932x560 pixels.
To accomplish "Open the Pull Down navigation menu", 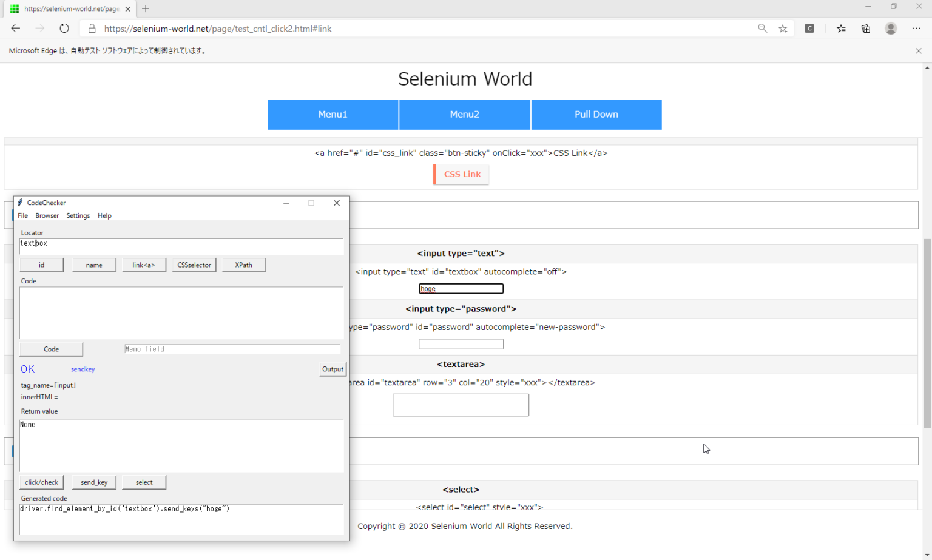I will click(x=596, y=114).
